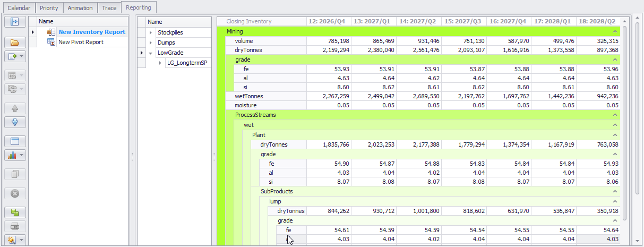
Task: Open the Animation tab
Action: 80,8
